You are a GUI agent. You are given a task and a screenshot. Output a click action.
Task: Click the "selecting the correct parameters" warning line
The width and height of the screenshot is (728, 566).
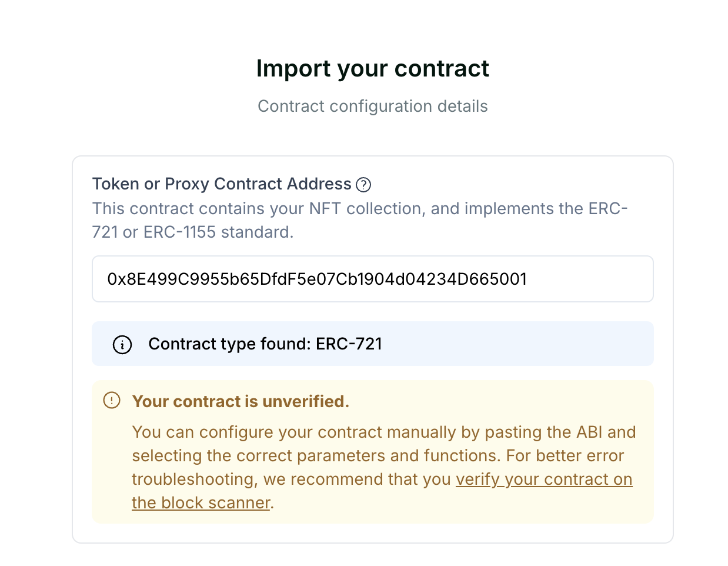tap(378, 456)
